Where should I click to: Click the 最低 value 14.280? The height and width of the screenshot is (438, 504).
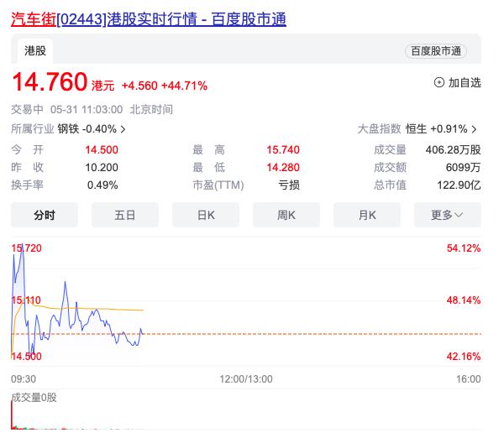click(283, 167)
